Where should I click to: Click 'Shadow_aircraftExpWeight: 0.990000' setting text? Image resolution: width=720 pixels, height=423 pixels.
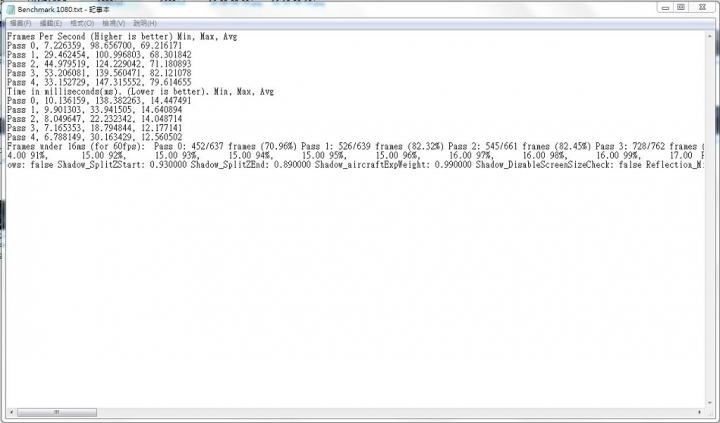point(393,165)
